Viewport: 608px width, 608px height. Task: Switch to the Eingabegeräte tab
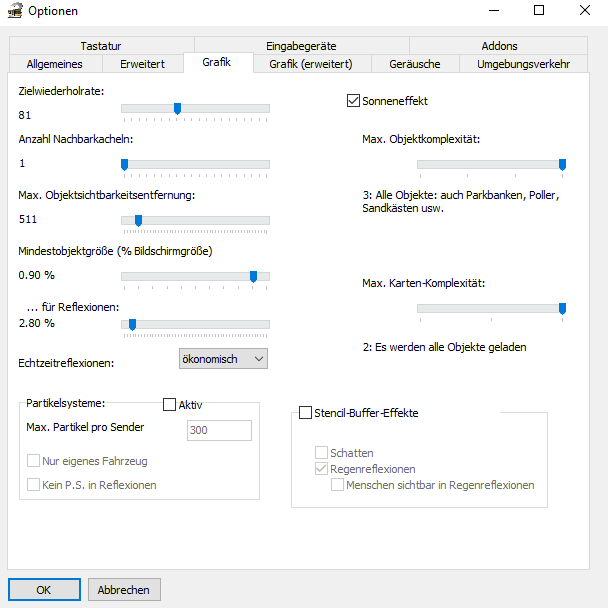point(301,45)
